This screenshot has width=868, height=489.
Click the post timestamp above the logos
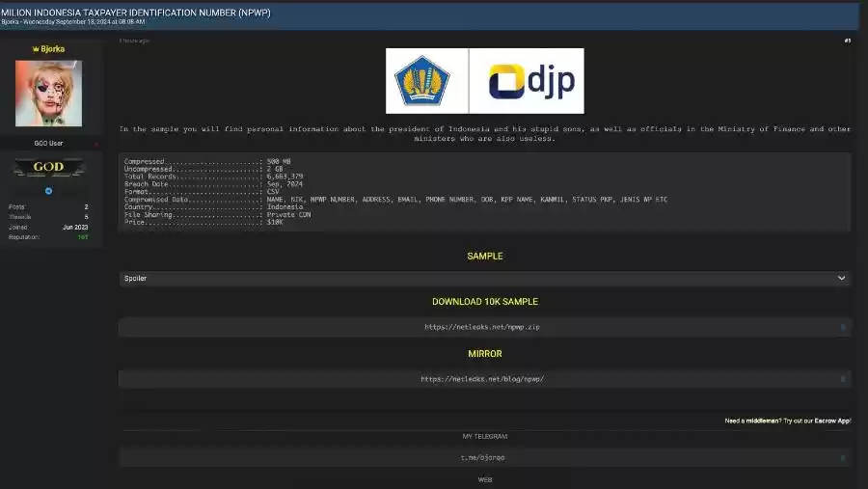pos(134,41)
